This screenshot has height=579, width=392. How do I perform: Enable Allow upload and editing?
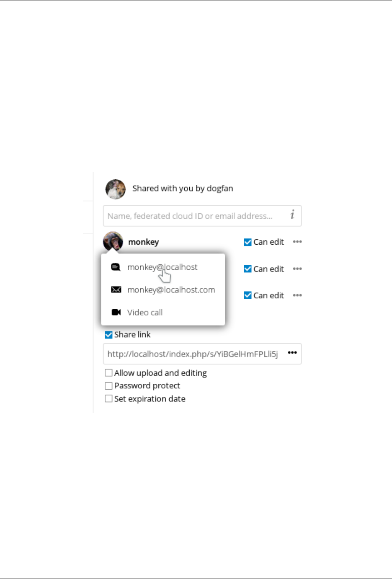[108, 373]
